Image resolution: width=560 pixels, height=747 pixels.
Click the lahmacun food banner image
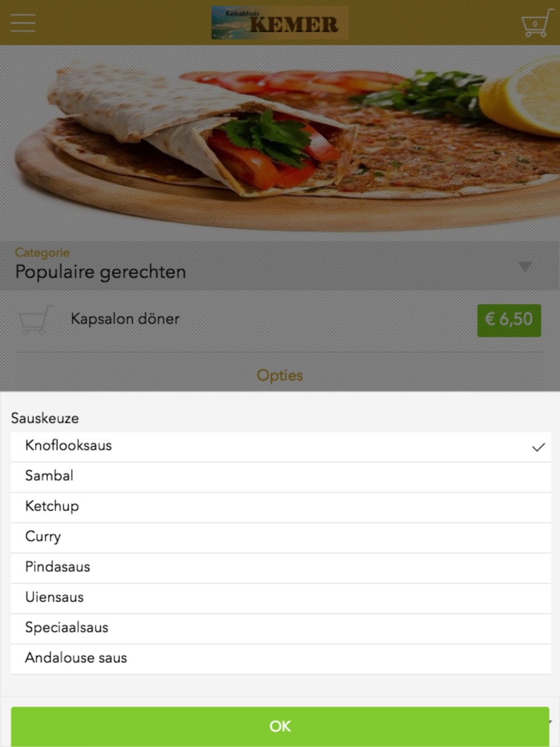click(280, 143)
